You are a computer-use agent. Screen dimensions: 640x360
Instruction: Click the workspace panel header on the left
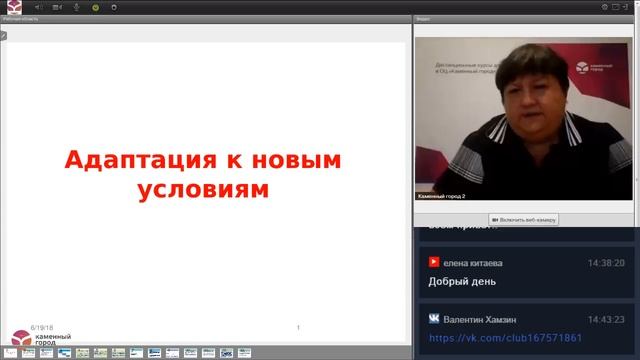[206, 19]
